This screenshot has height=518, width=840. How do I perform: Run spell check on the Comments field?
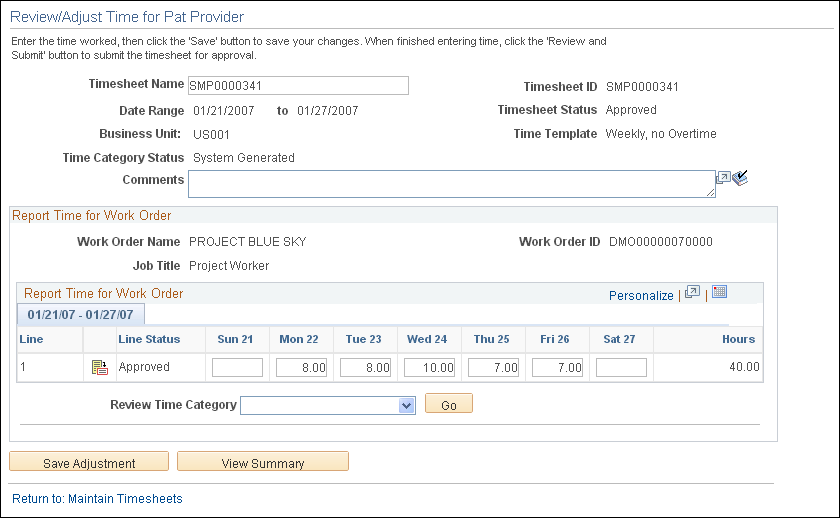click(x=740, y=178)
